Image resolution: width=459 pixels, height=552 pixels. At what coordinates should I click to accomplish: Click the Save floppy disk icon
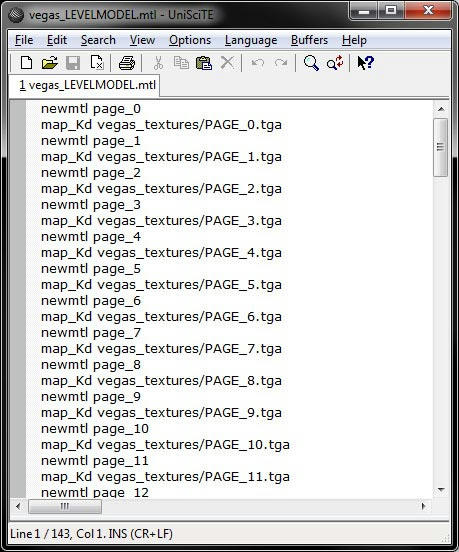click(x=73, y=63)
